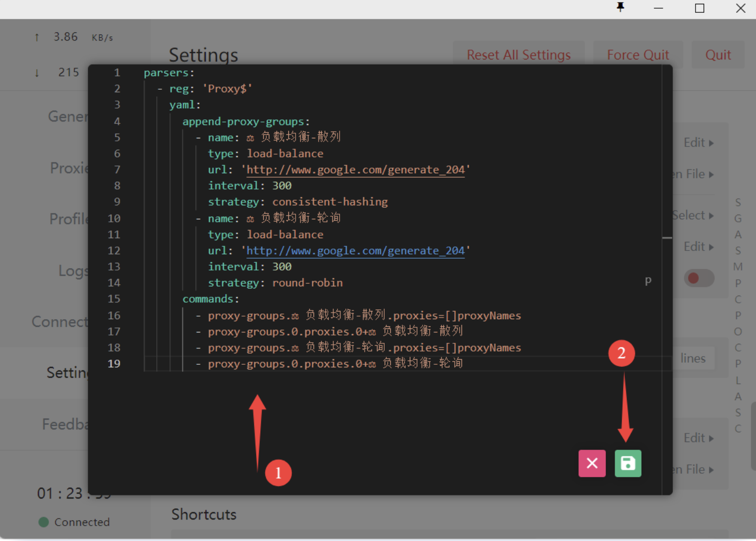Click the proxies.0 command on line 17
This screenshot has width=756, height=541.
[330, 331]
